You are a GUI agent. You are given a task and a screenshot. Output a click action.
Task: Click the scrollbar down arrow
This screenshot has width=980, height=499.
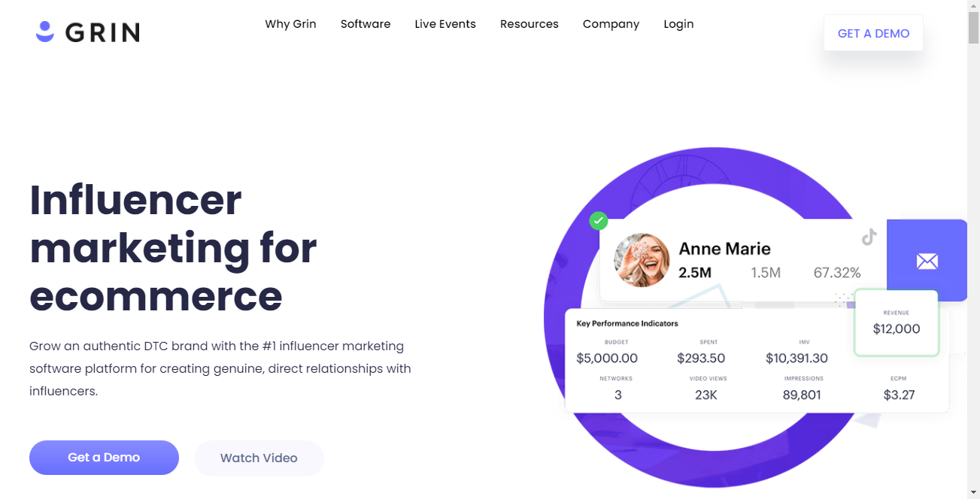973,493
